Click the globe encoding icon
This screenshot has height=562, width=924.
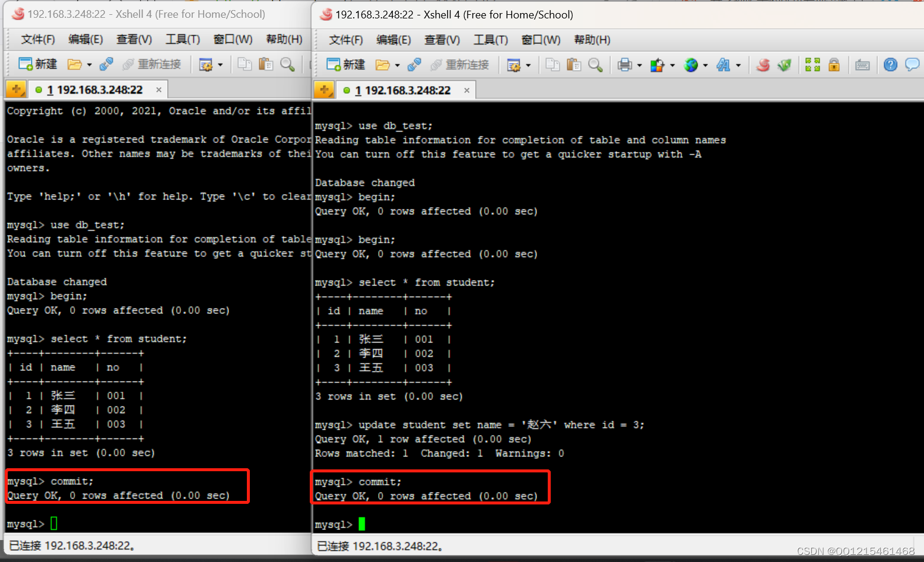[x=691, y=65]
